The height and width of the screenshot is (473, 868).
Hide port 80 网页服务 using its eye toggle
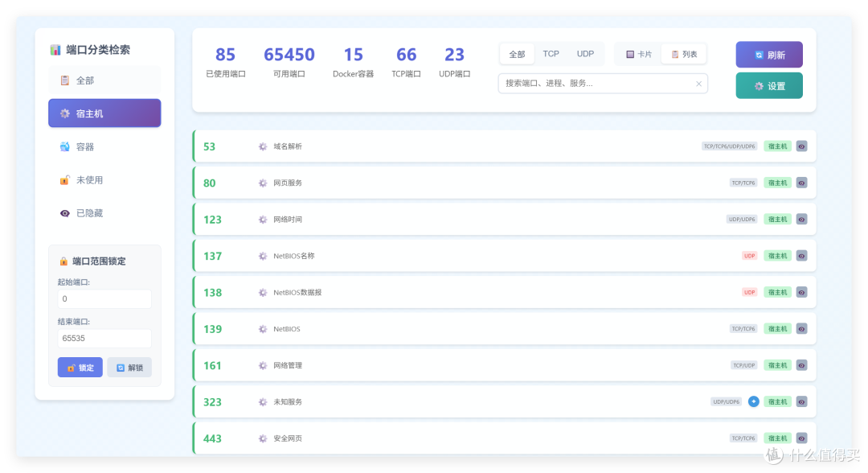point(801,183)
